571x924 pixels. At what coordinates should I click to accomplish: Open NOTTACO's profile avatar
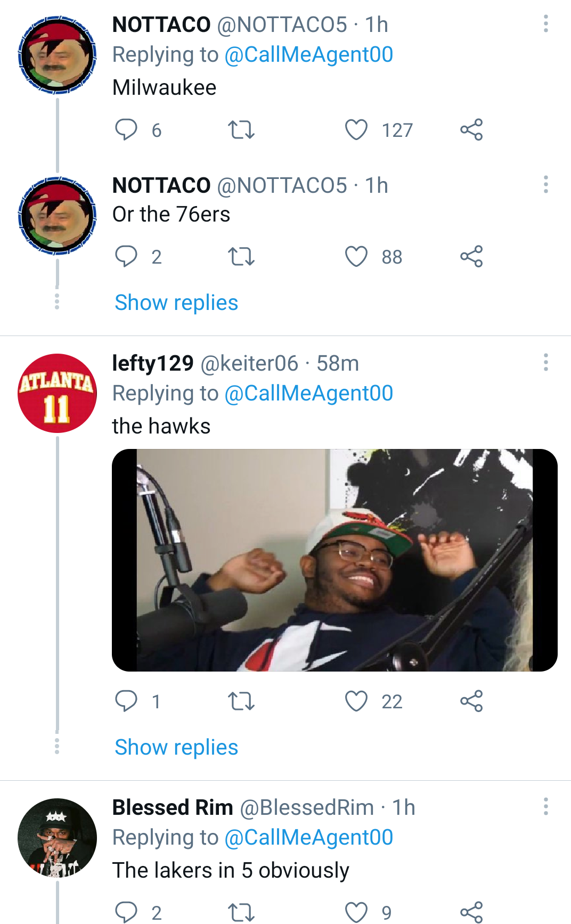pos(57,53)
